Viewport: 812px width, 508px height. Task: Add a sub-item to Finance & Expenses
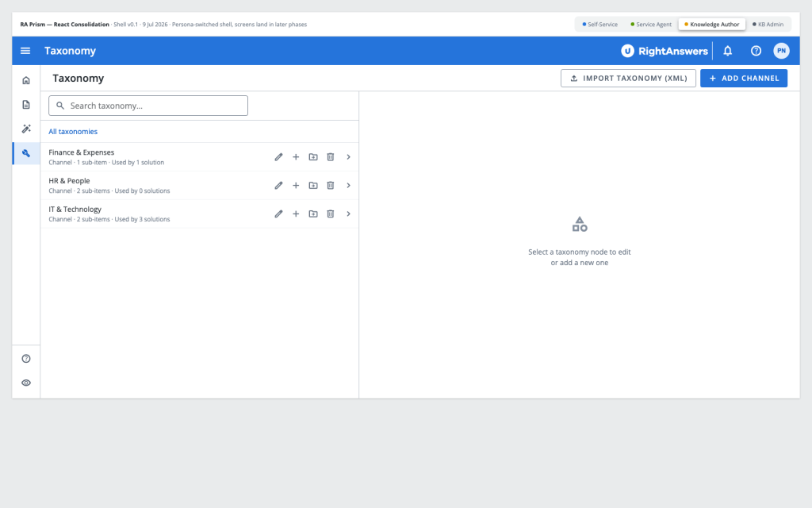click(296, 157)
